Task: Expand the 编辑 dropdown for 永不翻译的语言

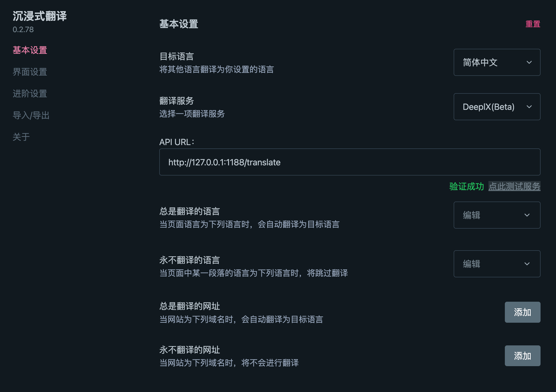Action: tap(497, 264)
